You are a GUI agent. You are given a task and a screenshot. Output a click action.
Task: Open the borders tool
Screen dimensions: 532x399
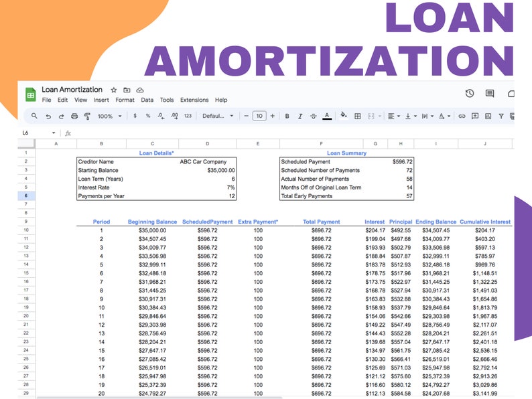pos(357,116)
